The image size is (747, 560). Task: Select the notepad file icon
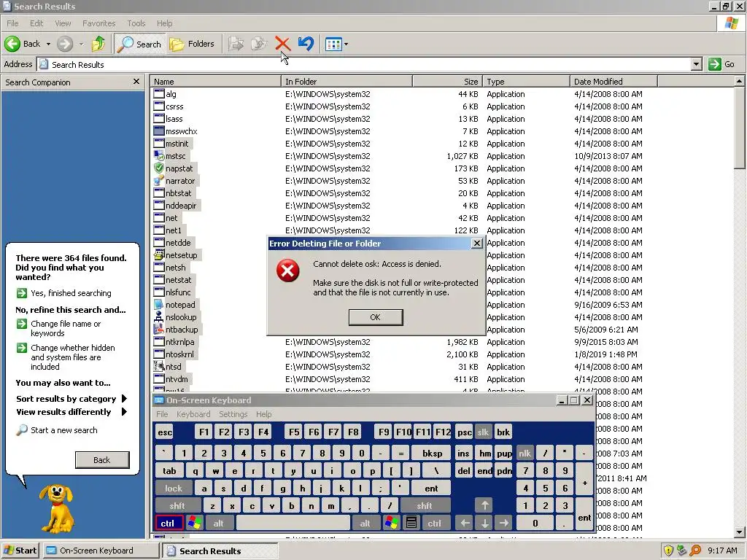point(159,304)
